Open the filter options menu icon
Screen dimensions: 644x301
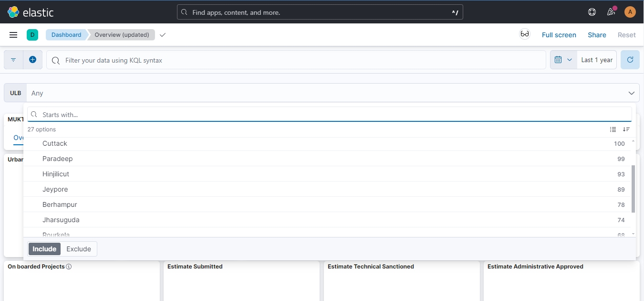point(13,60)
